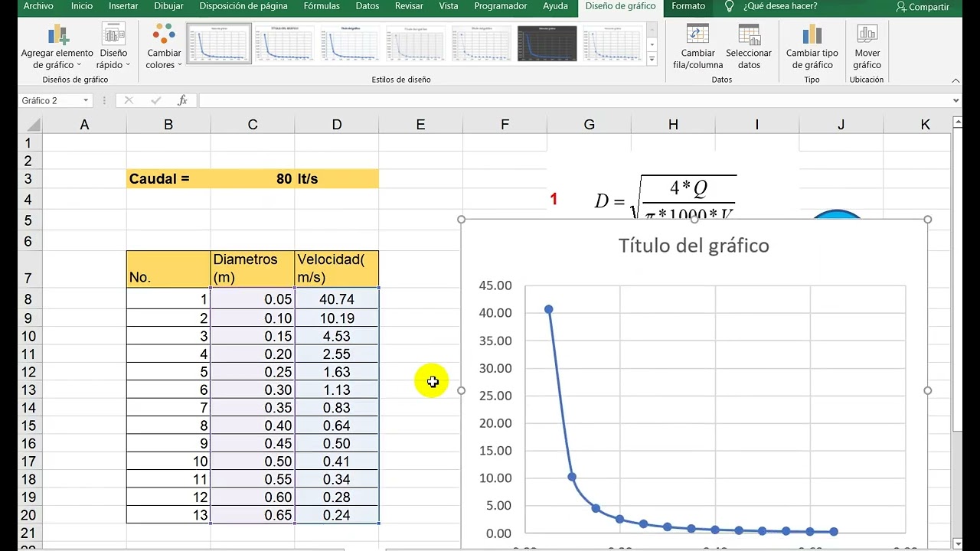
Task: Open Agregar elemento de gráfico menu
Action: 57,47
